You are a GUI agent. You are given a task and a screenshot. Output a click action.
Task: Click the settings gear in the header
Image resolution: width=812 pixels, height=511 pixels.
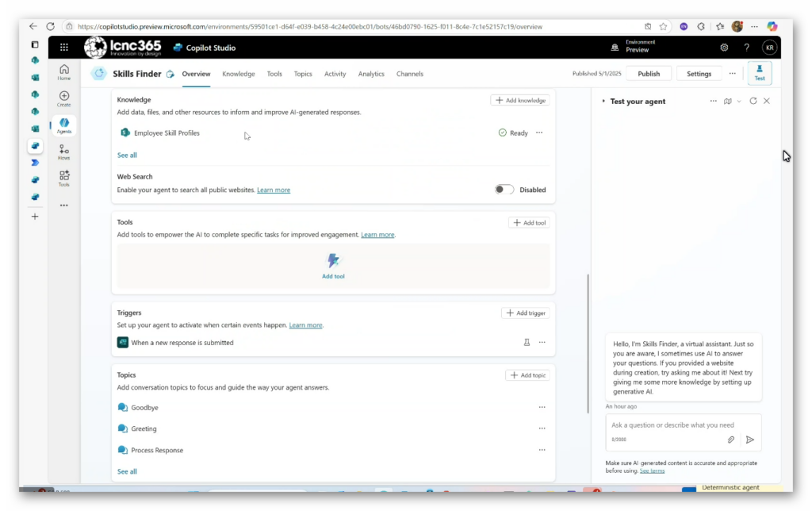724,47
